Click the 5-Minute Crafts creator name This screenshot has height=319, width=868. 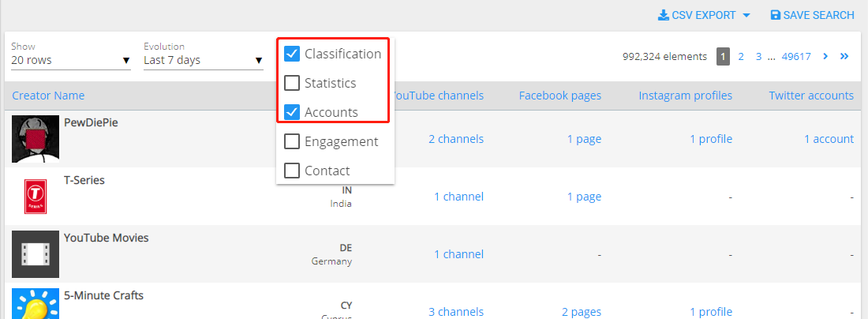[x=103, y=296]
